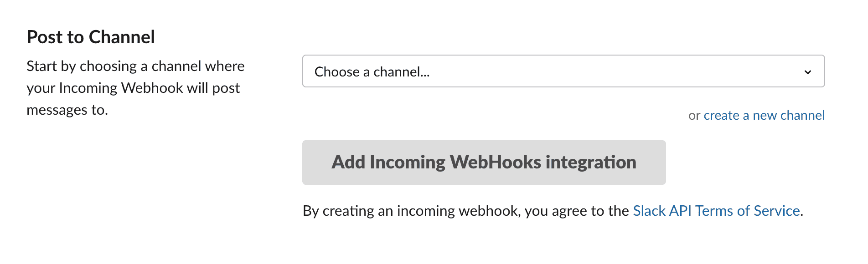Click 'your Incoming Webhook will post' line
Image resolution: width=868 pixels, height=264 pixels.
coord(133,88)
